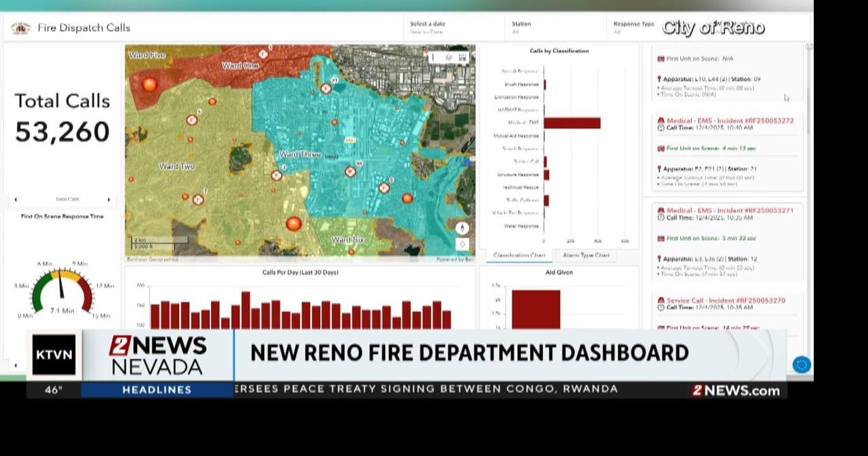Select fire station 6 marker in Ward Three
This screenshot has height=456, width=868.
tap(384, 188)
